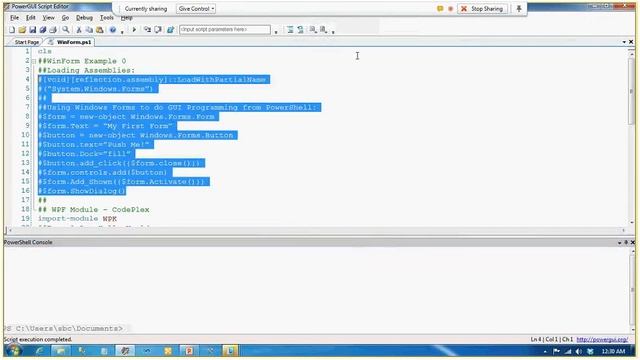
Task: Open the Go menu
Action: coord(65,18)
